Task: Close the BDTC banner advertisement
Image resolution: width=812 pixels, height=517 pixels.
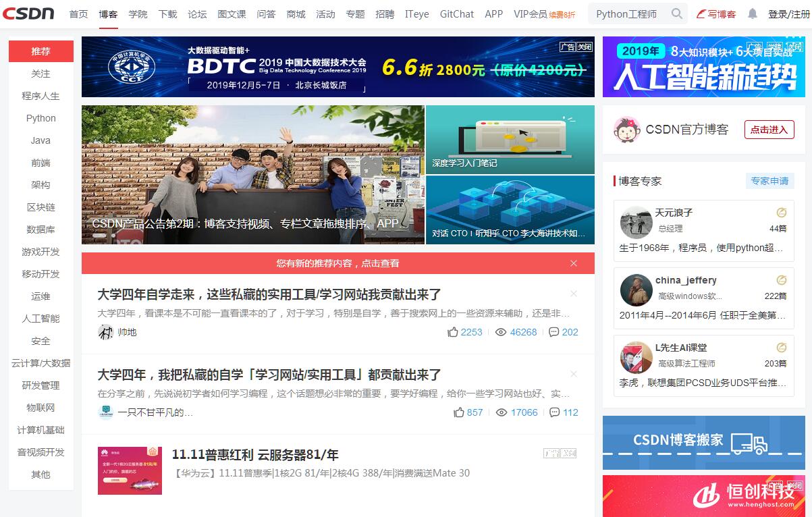Action: click(x=585, y=47)
